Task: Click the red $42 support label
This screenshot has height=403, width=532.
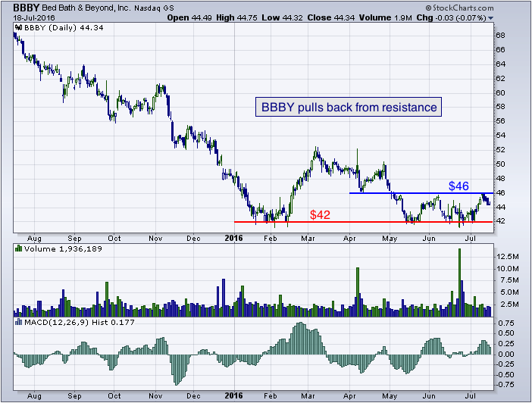Action: click(320, 214)
